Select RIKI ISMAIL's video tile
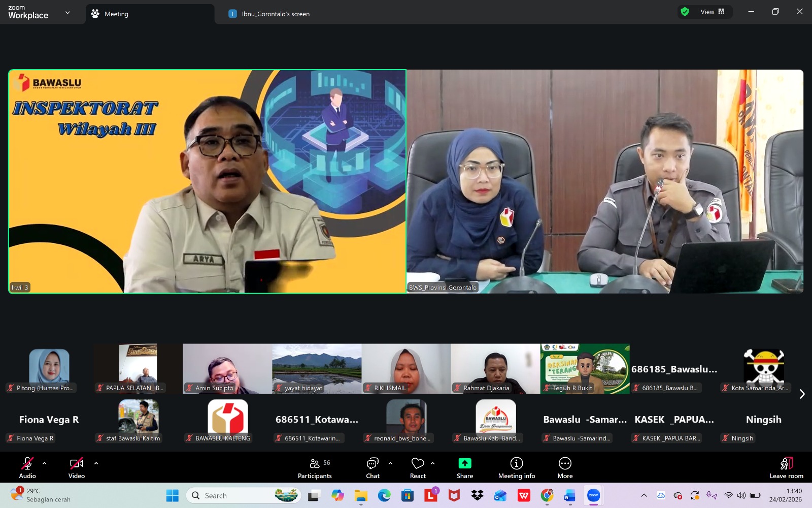The height and width of the screenshot is (508, 812). pyautogui.click(x=406, y=369)
